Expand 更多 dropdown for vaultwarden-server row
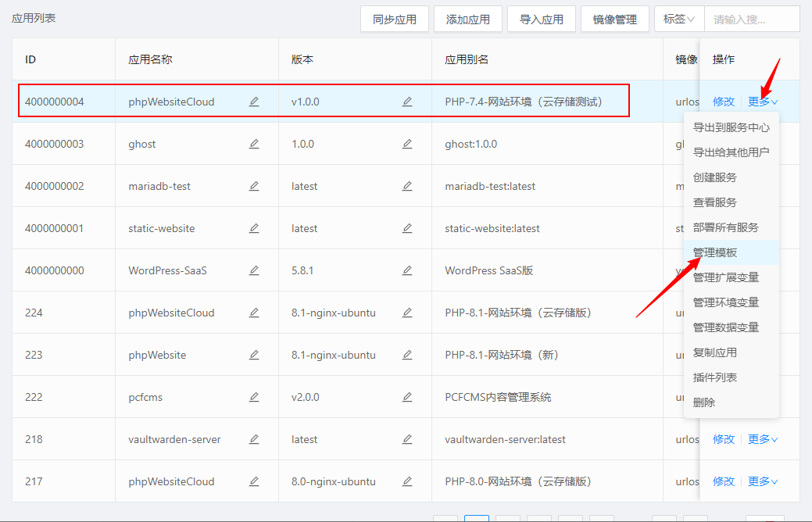This screenshot has height=522, width=812. [762, 439]
